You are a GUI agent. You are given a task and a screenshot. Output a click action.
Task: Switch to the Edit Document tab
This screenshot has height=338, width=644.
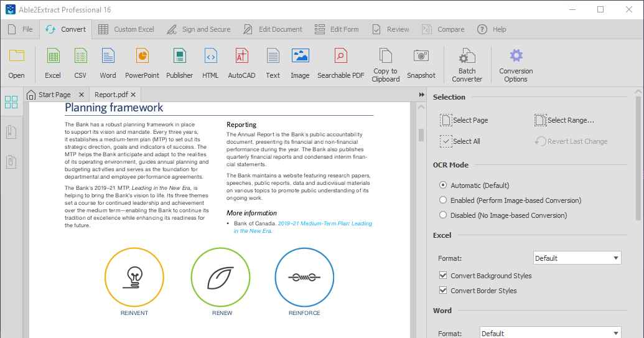(273, 29)
